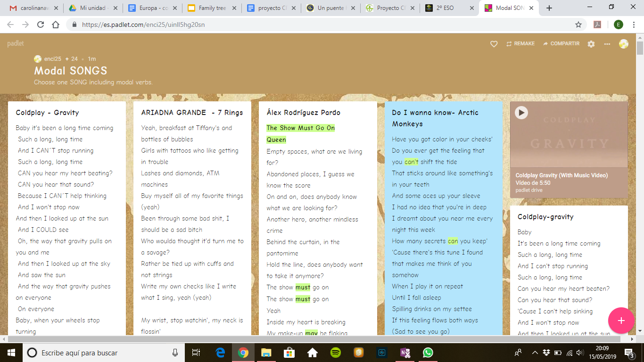This screenshot has width=644, height=362.
Task: Click the enci25 author name
Action: point(53,59)
